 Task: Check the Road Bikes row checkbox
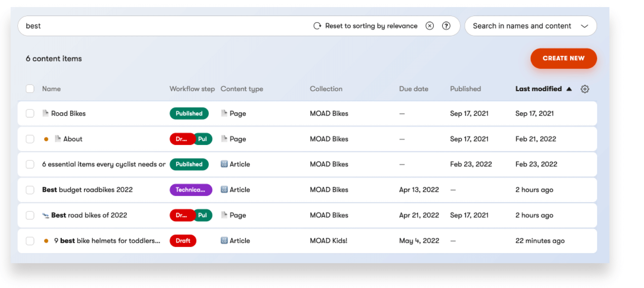pos(30,113)
